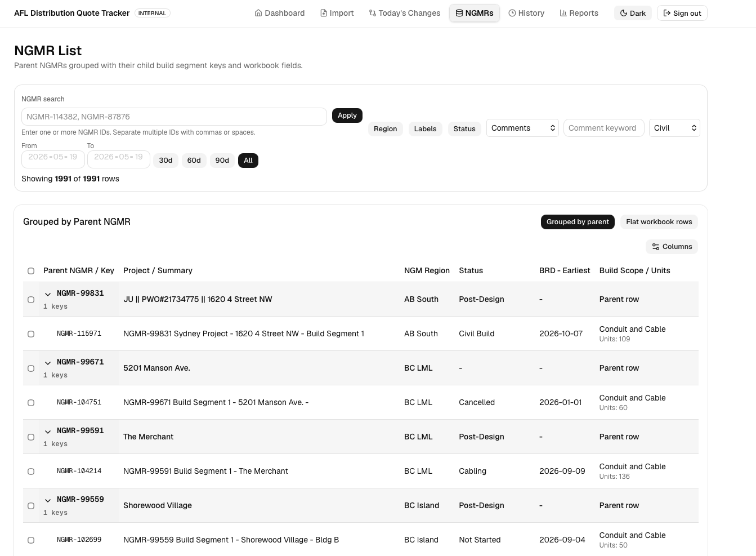Click the NGM Region column header
This screenshot has width=756, height=556.
(x=427, y=270)
